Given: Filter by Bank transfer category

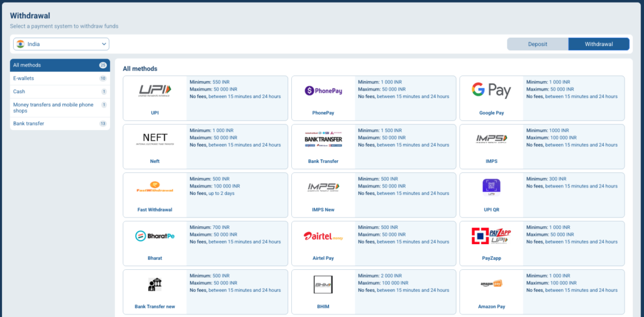Looking at the screenshot, I should (x=60, y=124).
